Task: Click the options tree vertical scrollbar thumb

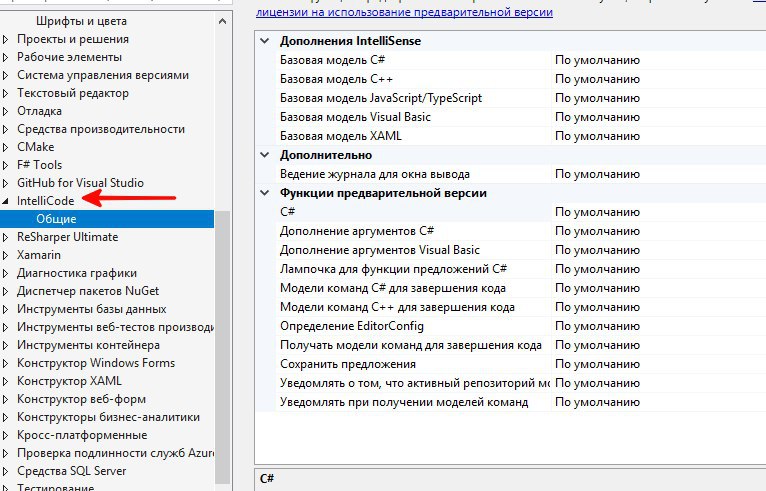Action: tap(222, 347)
